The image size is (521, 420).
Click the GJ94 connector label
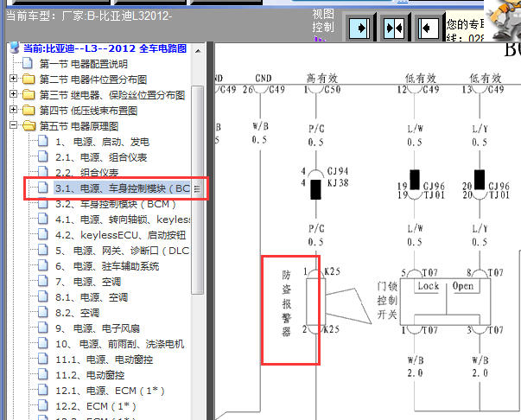point(338,171)
